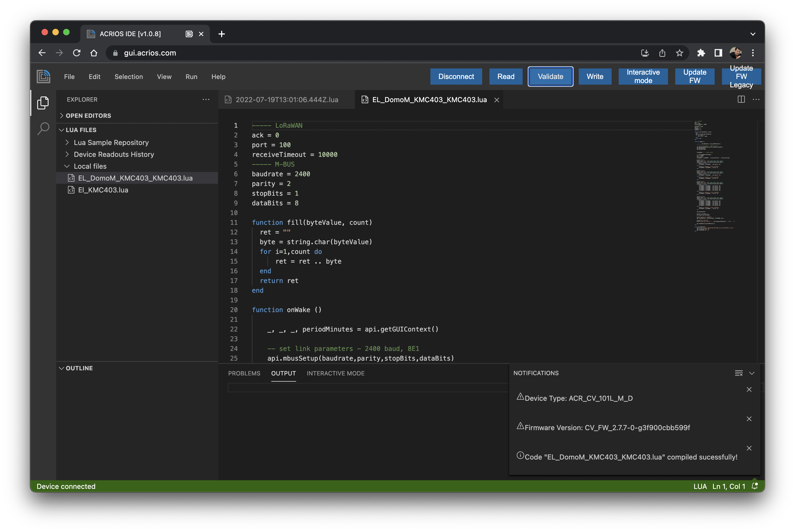
Task: Reload the page in browser
Action: tap(76, 53)
